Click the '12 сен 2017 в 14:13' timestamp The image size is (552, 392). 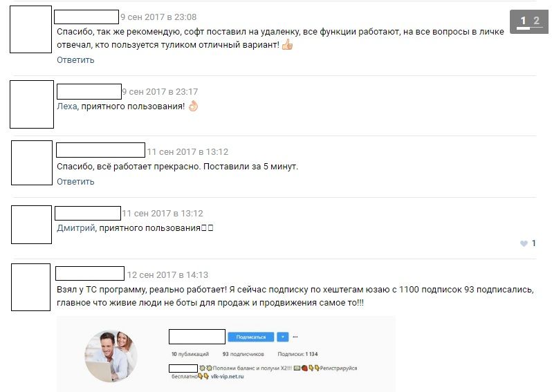click(167, 275)
